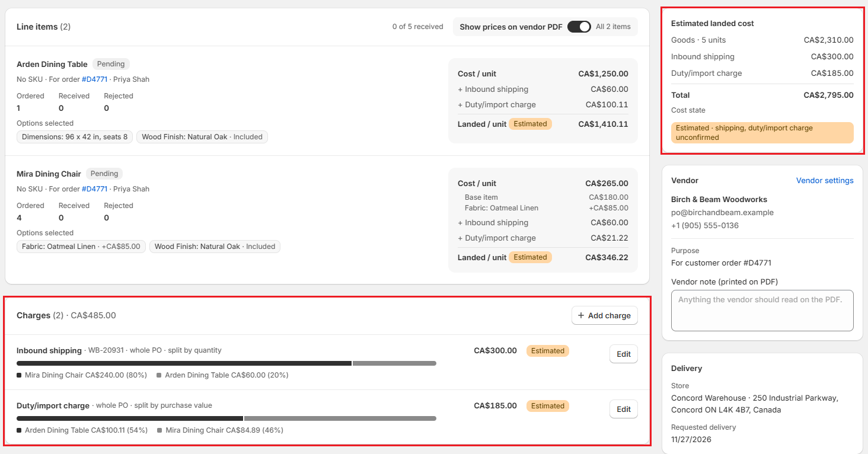The height and width of the screenshot is (454, 868).
Task: Click the Pending badge beside Mira Dining Chair
Action: point(104,174)
